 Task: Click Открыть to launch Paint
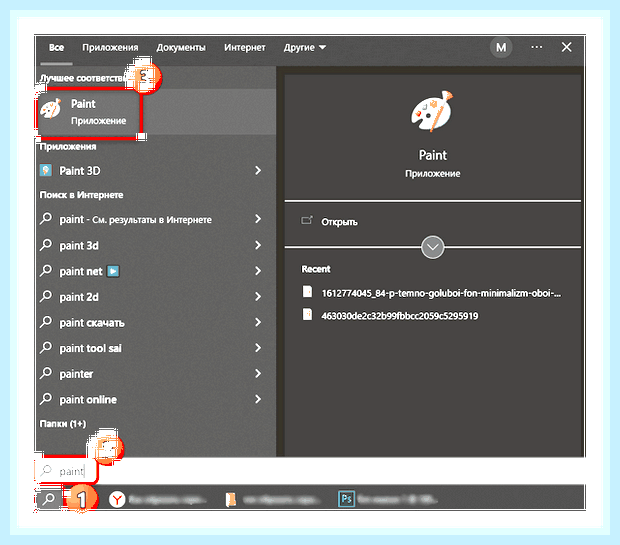[x=339, y=222]
